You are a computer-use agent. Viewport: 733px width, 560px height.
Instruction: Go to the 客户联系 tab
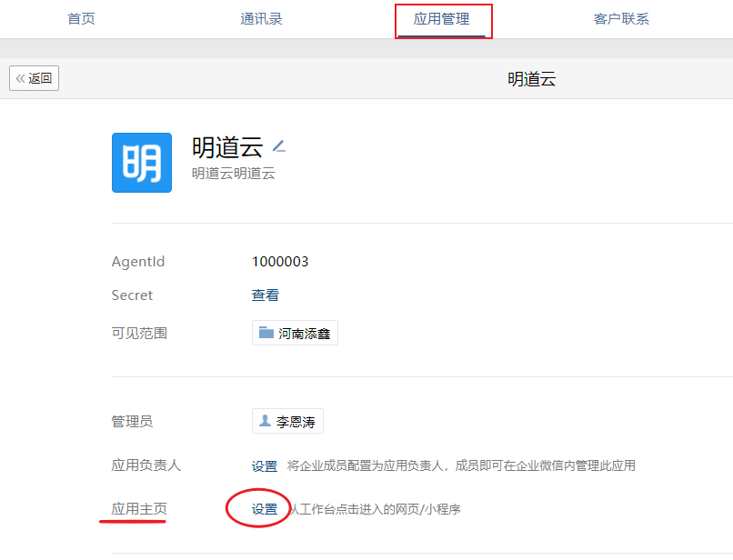click(621, 19)
